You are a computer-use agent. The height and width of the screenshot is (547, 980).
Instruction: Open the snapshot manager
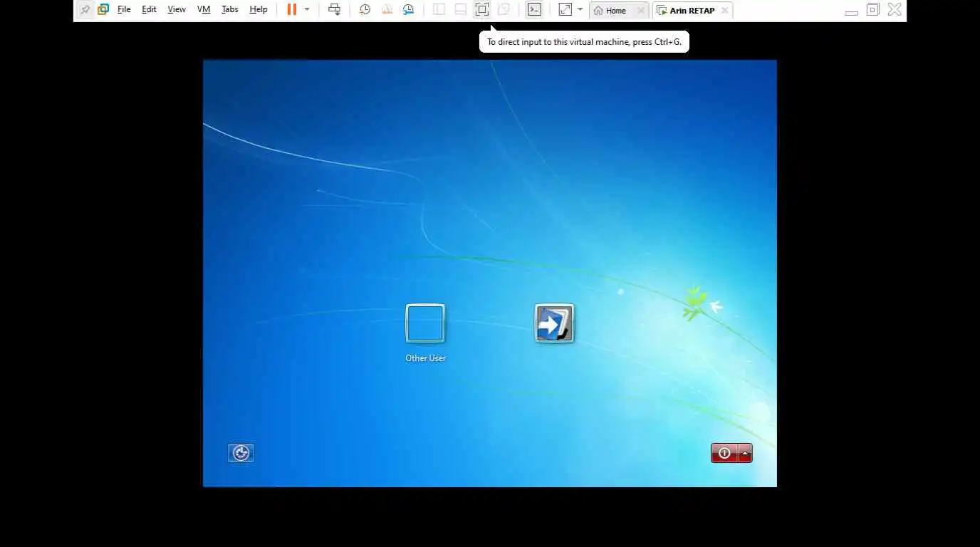pos(408,10)
